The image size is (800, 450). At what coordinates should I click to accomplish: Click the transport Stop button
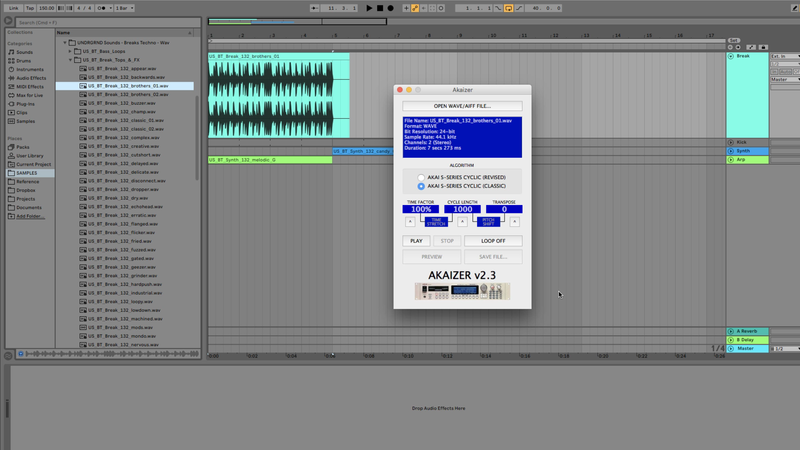(380, 8)
